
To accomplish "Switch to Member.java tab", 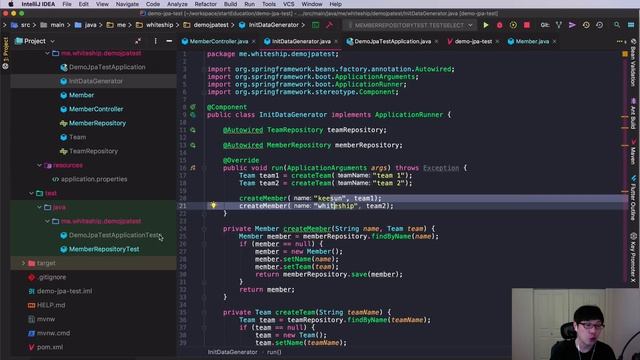I will coord(532,42).
